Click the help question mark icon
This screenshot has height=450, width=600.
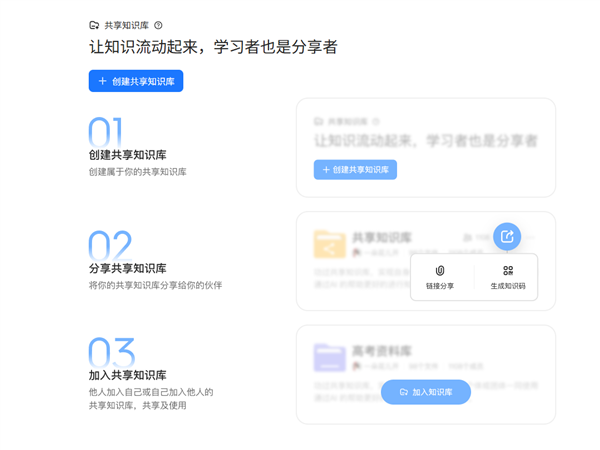(158, 25)
